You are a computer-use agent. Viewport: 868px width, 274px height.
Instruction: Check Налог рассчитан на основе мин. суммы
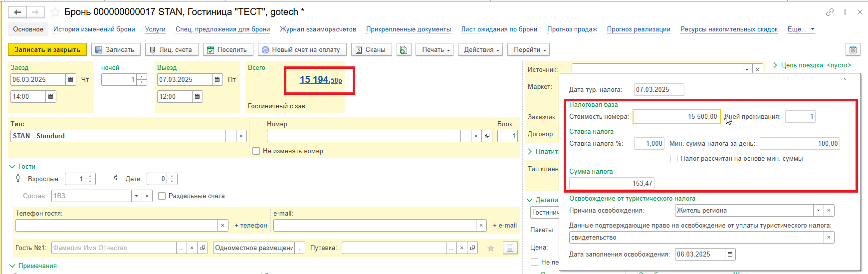(673, 159)
